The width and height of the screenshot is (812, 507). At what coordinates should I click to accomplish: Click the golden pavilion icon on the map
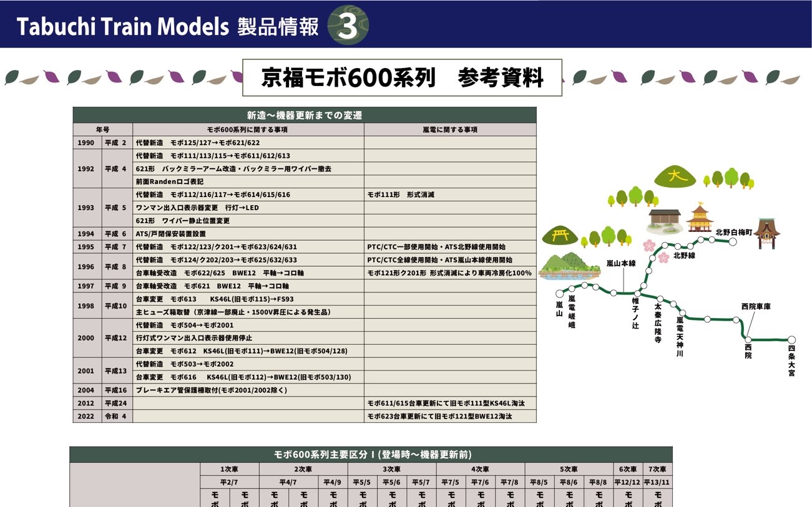(x=700, y=219)
